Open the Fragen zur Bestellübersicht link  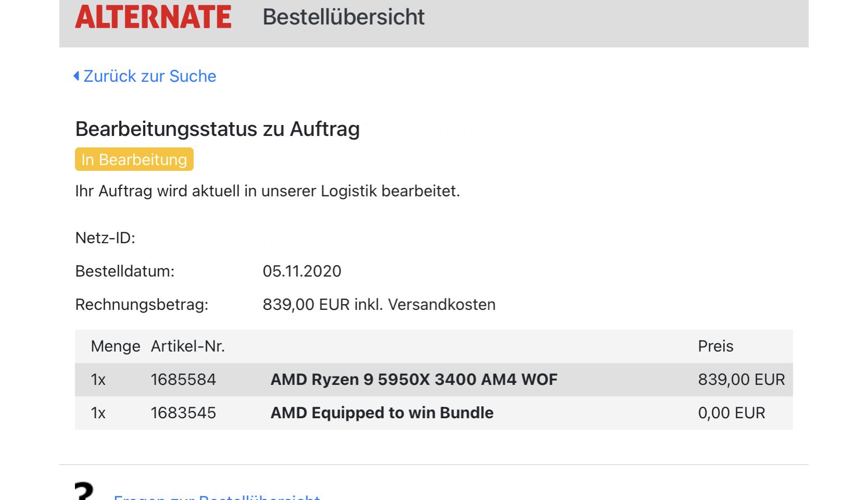click(x=217, y=496)
